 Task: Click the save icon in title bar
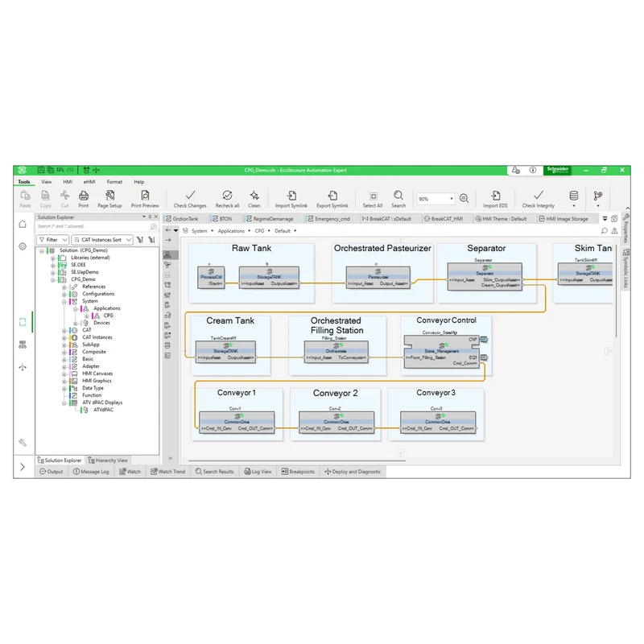coord(41,170)
